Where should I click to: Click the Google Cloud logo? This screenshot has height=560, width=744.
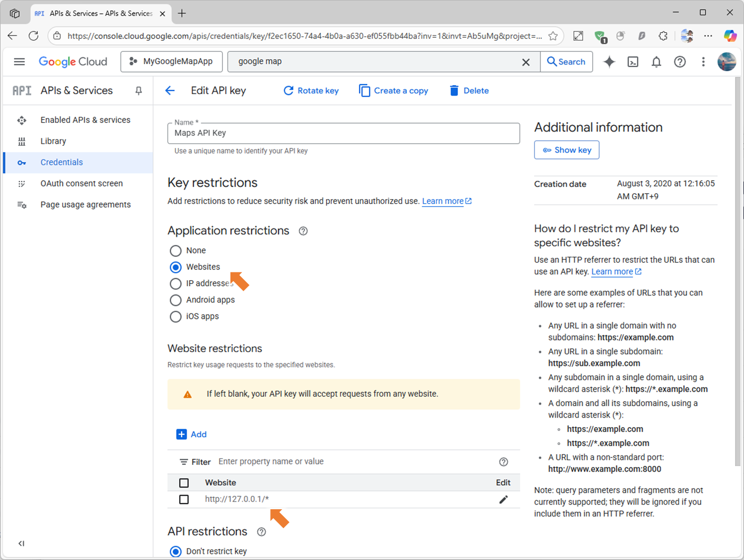[x=73, y=62]
